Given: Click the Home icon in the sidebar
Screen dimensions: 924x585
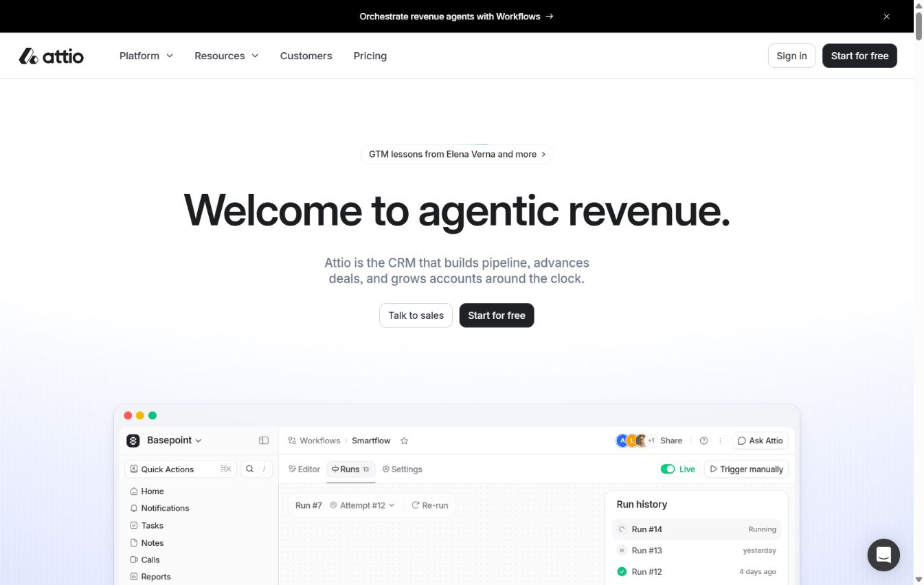Looking at the screenshot, I should [134, 492].
